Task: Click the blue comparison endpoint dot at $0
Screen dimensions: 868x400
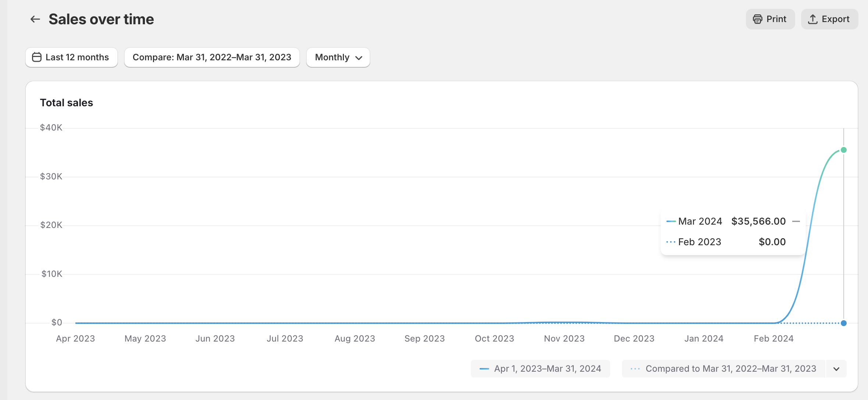Action: pyautogui.click(x=844, y=323)
